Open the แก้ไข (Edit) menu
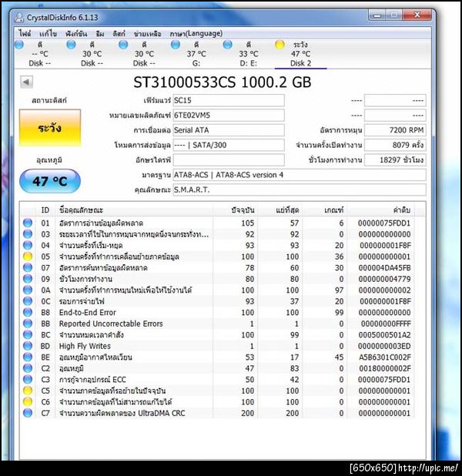 (x=48, y=33)
